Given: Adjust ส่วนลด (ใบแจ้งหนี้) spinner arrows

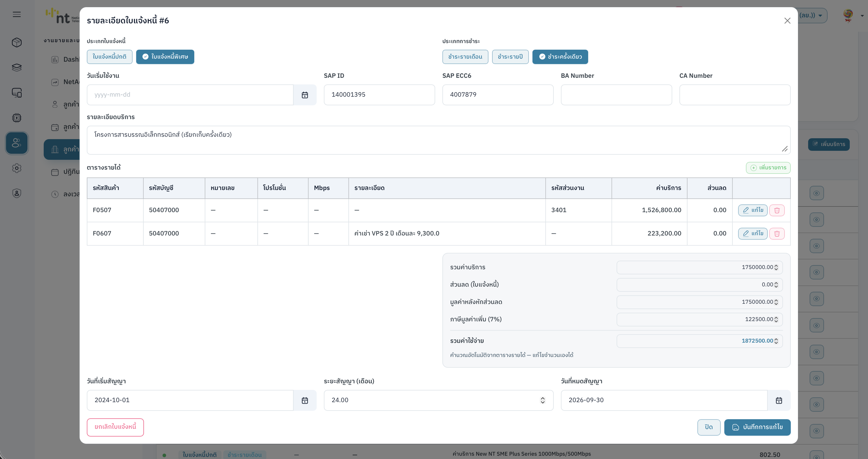Looking at the screenshot, I should tap(776, 285).
